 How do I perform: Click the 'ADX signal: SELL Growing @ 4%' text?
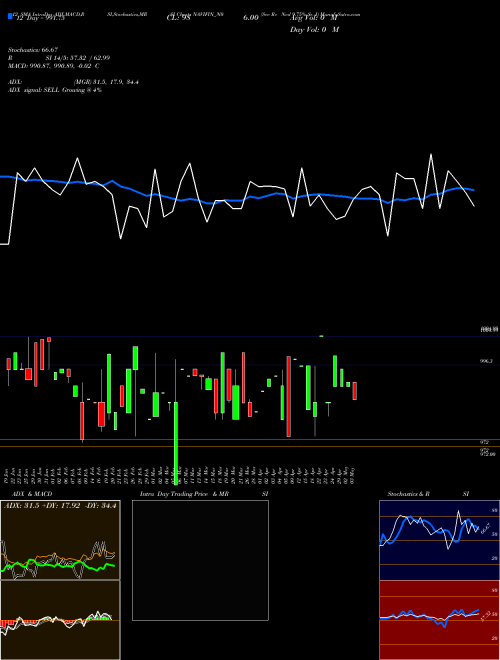(x=55, y=90)
